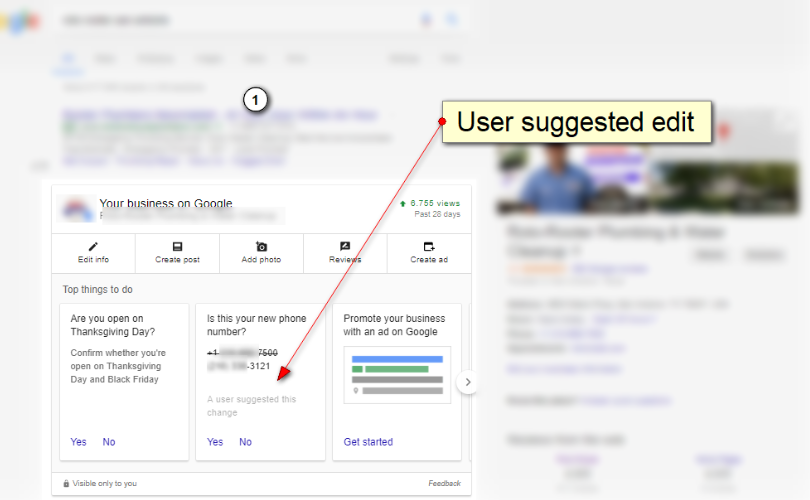Open the Create post button

tap(177, 253)
